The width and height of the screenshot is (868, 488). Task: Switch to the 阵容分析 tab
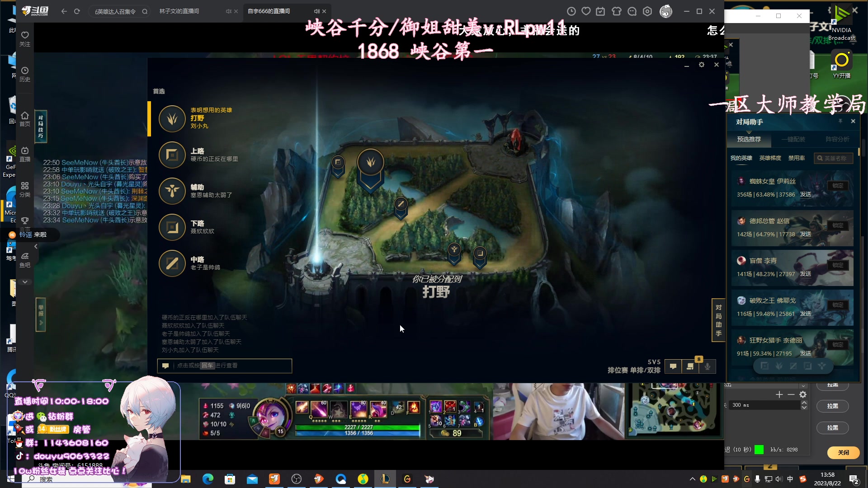point(837,140)
